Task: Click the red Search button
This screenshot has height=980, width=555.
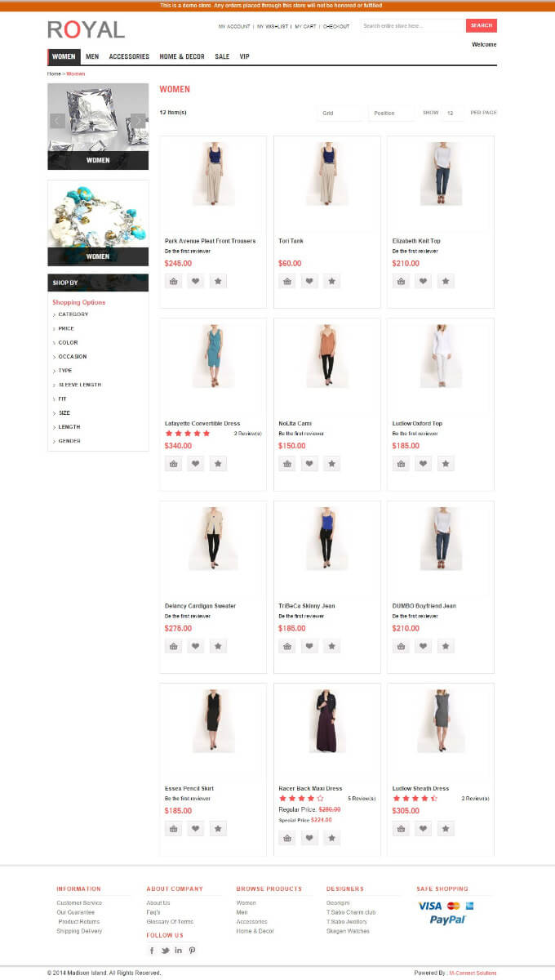Action: tap(481, 25)
